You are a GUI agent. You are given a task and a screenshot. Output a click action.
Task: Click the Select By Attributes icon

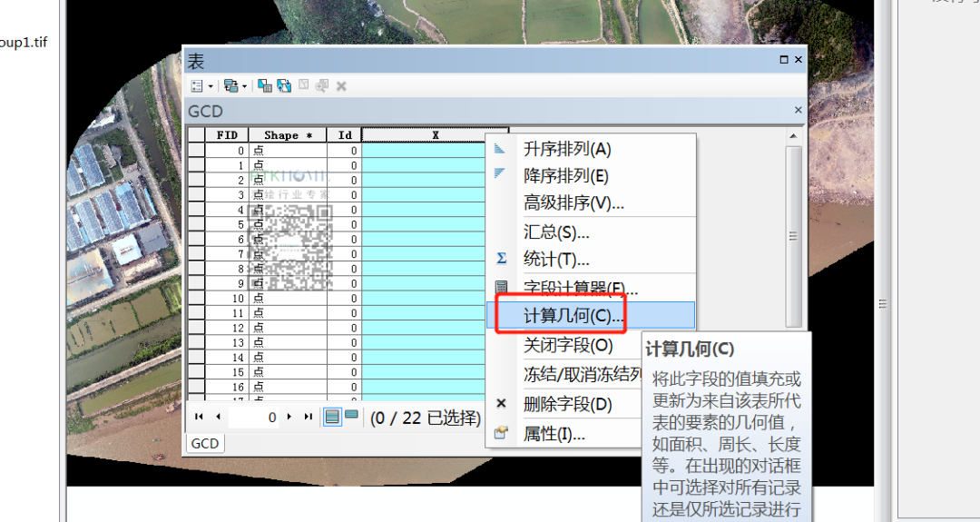tap(265, 85)
